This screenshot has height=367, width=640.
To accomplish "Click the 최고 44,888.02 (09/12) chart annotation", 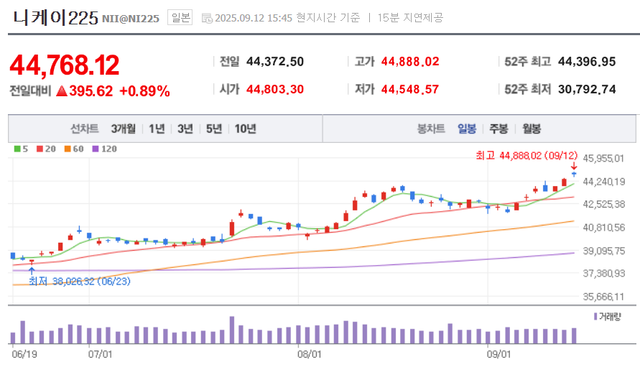I will (527, 156).
